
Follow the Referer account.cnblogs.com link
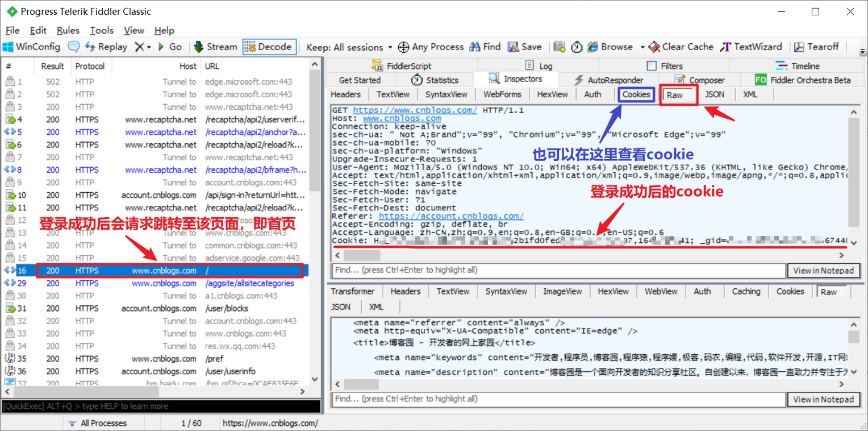tap(451, 216)
